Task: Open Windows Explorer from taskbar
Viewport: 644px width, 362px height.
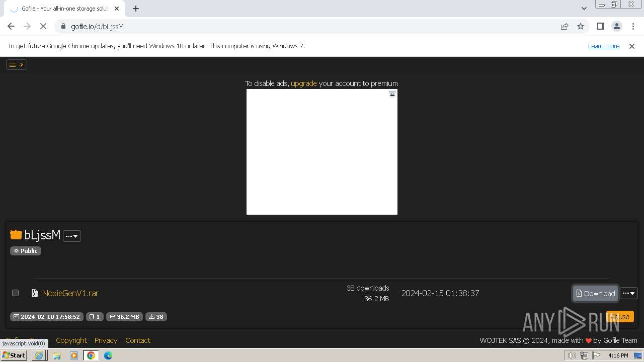Action: 57,355
